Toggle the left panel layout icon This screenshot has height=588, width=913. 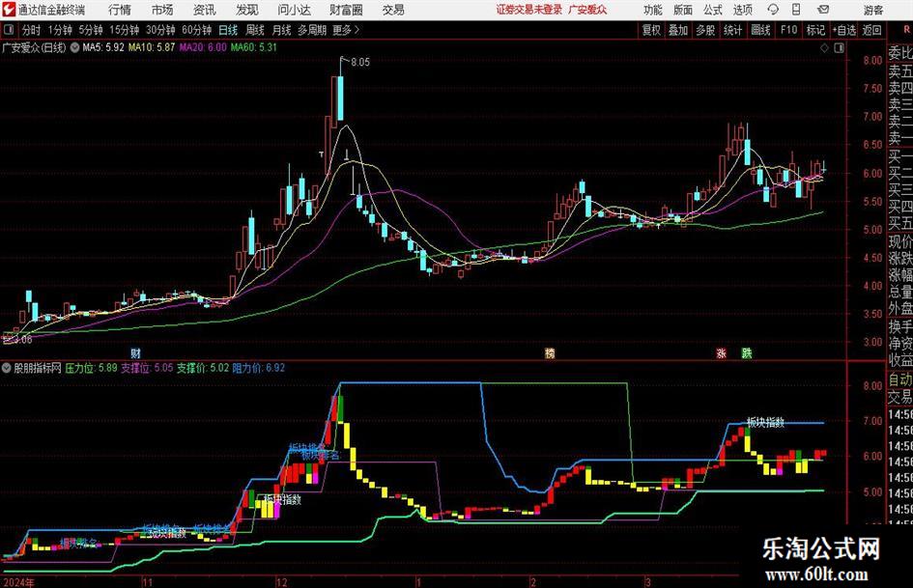pyautogui.click(x=8, y=30)
